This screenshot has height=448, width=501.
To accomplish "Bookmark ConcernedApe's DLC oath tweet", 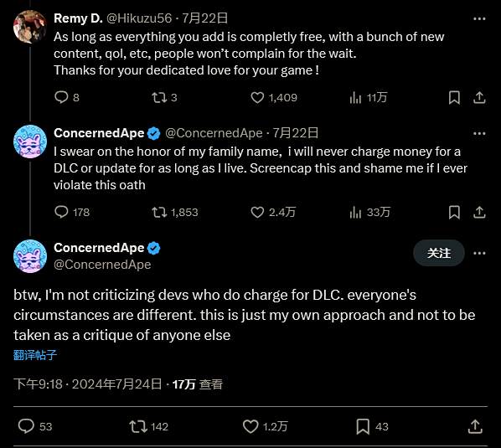I will (x=454, y=213).
